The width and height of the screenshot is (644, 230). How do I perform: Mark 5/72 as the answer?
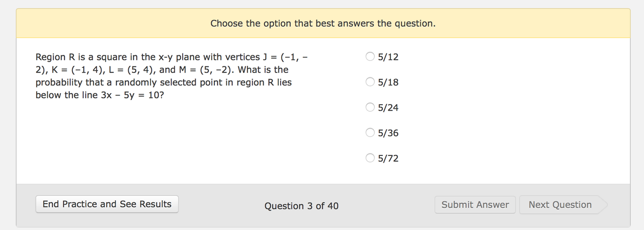click(x=370, y=158)
